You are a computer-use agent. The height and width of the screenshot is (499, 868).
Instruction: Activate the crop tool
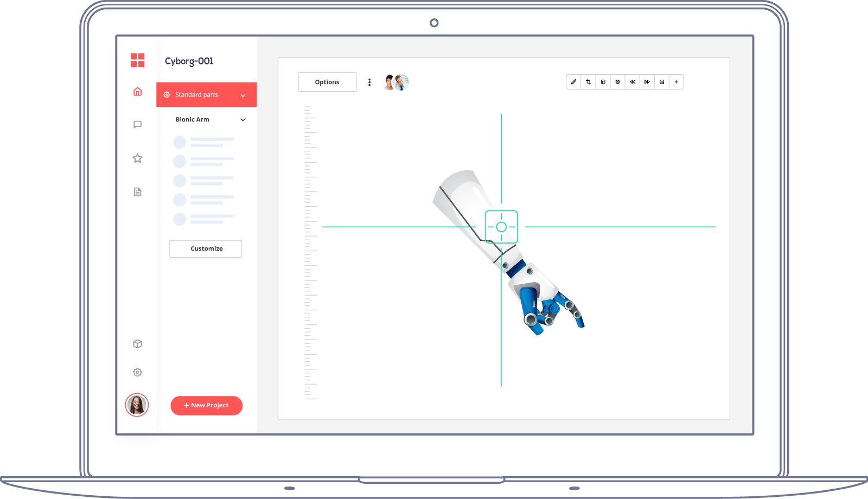[x=588, y=82]
